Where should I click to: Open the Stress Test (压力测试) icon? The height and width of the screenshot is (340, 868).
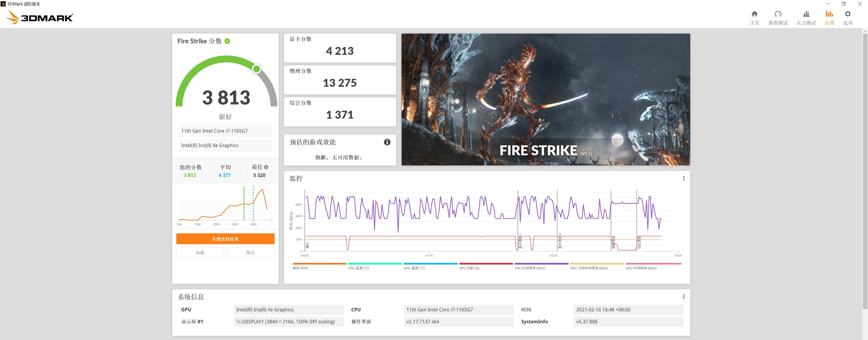806,14
